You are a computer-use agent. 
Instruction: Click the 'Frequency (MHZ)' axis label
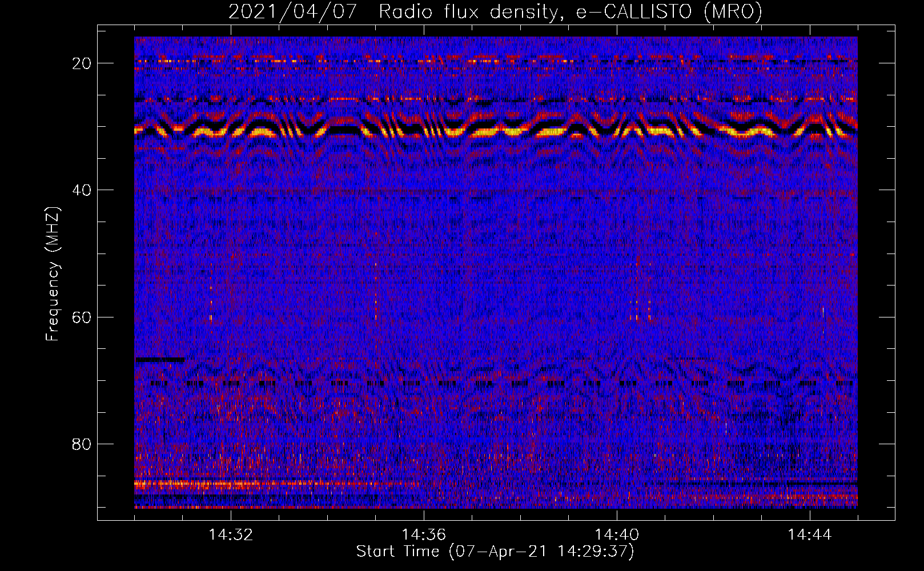click(53, 274)
